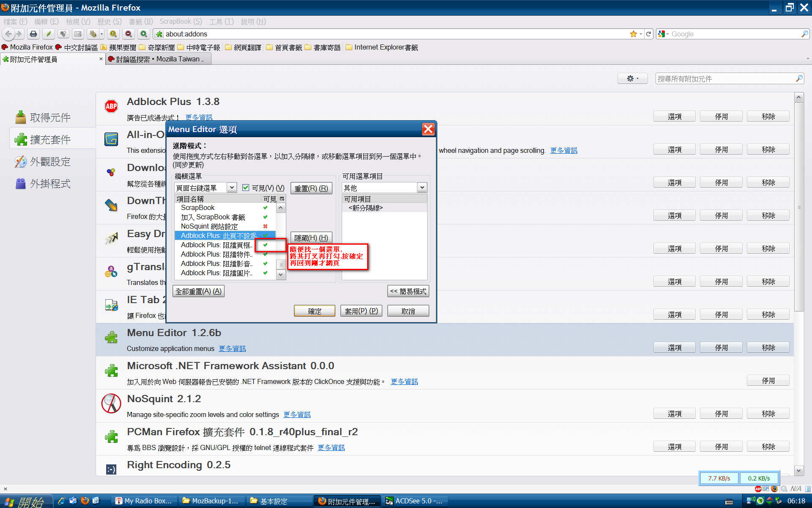
Task: Open the 頁面右鍵選單 menu dropdown
Action: coord(232,188)
